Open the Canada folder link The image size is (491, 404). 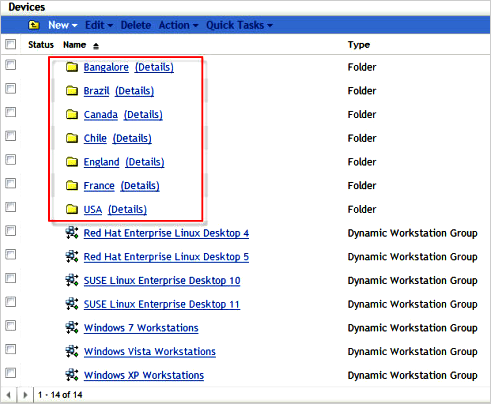[x=101, y=114]
